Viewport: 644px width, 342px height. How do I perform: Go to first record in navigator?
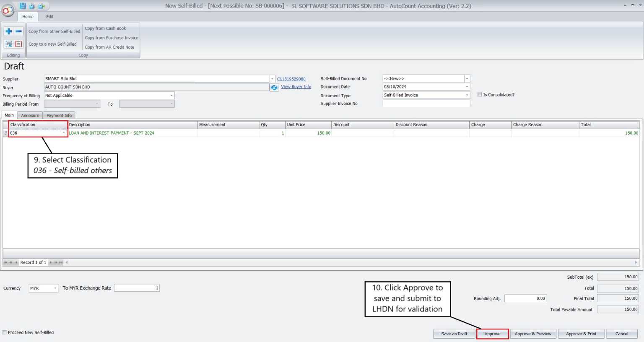(x=5, y=262)
